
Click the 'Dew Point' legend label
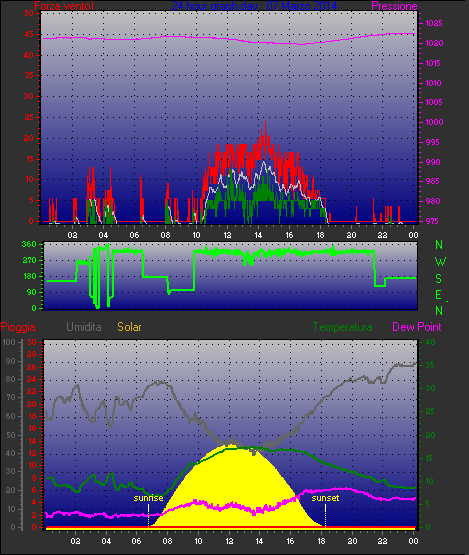417,327
